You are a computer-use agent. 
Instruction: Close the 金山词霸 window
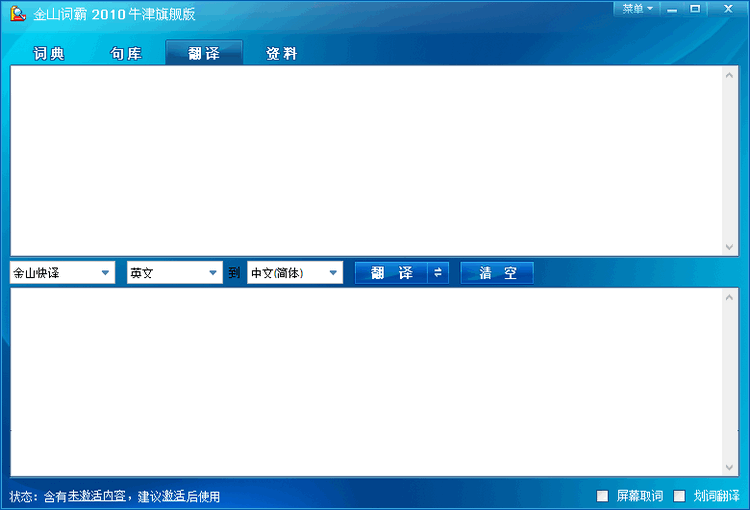[728, 9]
